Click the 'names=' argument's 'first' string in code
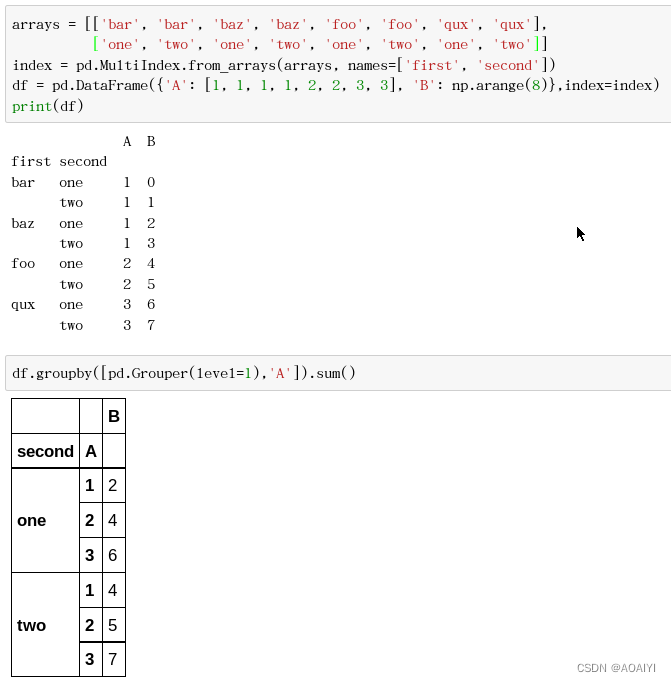 (432, 65)
